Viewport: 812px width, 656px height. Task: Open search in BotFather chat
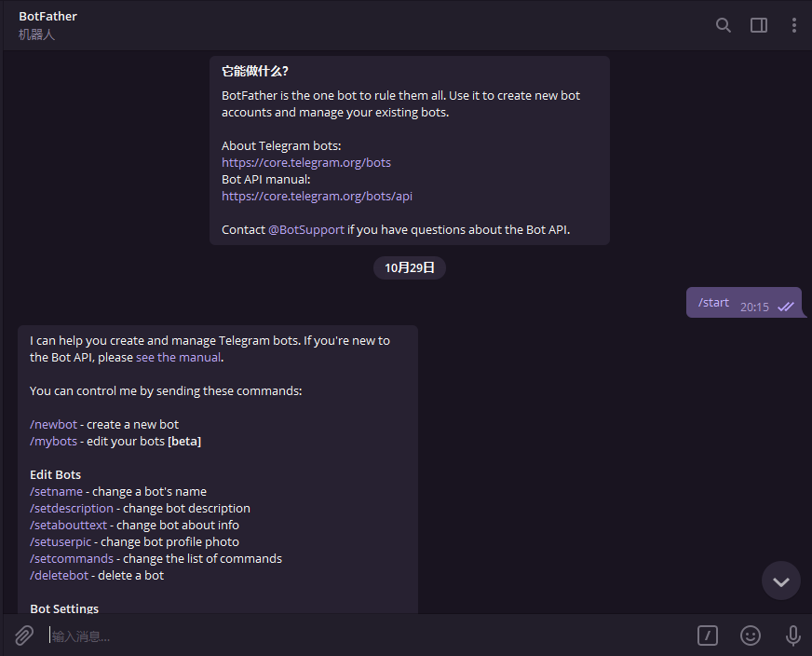pyautogui.click(x=724, y=25)
